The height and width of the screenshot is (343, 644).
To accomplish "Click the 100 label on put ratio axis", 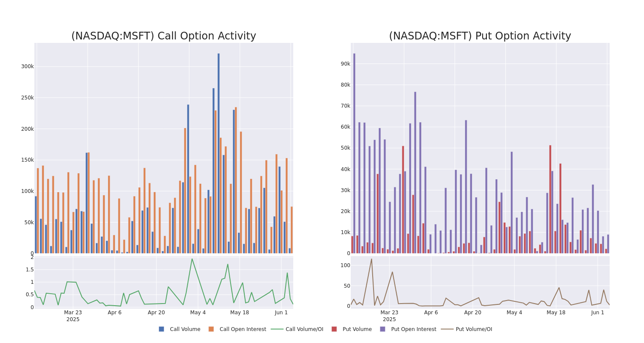I will [346, 265].
